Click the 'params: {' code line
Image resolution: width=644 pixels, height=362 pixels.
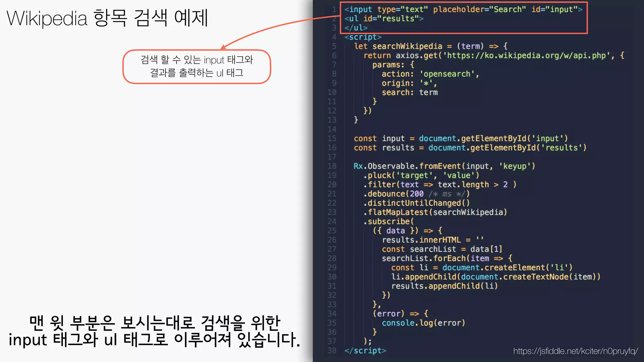pos(393,65)
